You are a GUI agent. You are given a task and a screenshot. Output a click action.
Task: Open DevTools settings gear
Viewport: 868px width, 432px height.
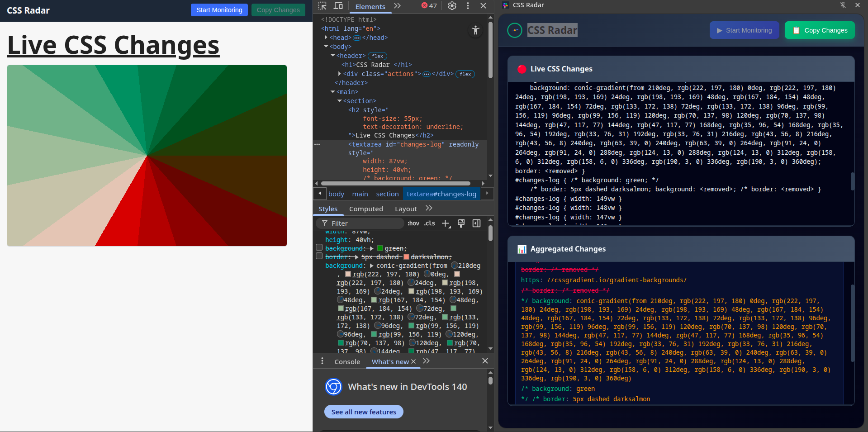452,6
